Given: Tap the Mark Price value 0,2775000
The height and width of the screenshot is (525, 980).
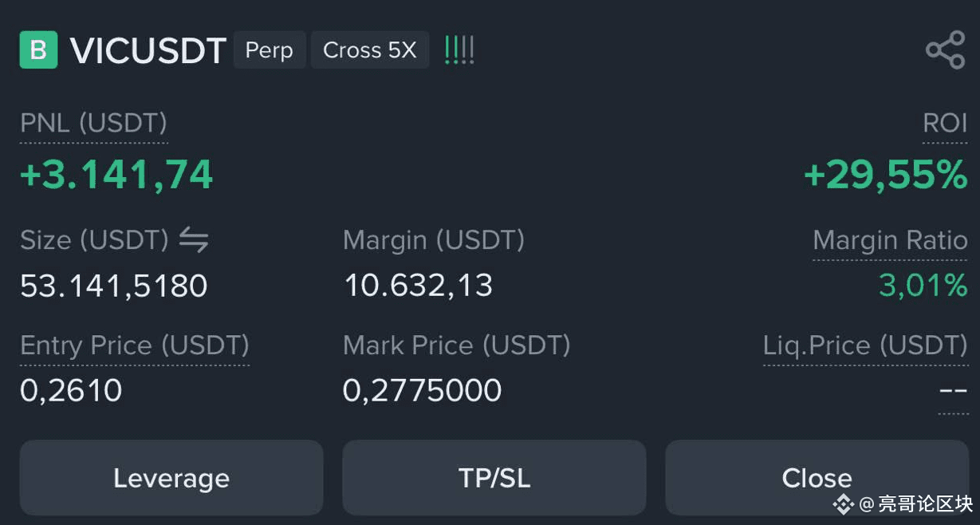Looking at the screenshot, I should [x=423, y=390].
